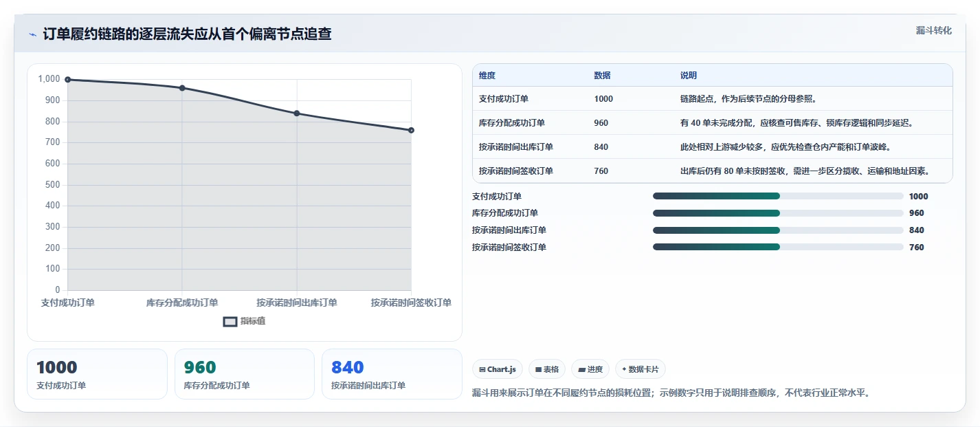980x427 pixels.
Task: Click x-axis label 按承诺时间出库订单 on chart
Action: [x=297, y=303]
